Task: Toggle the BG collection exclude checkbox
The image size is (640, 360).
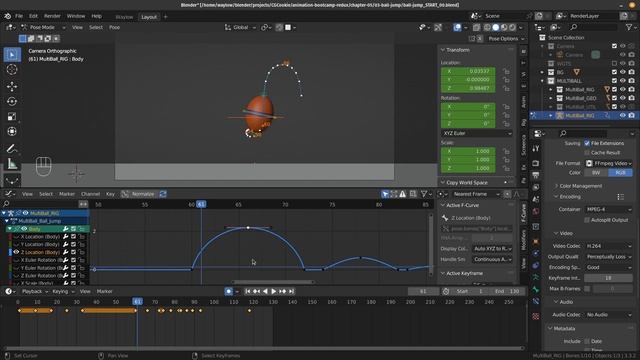Action: click(x=614, y=72)
